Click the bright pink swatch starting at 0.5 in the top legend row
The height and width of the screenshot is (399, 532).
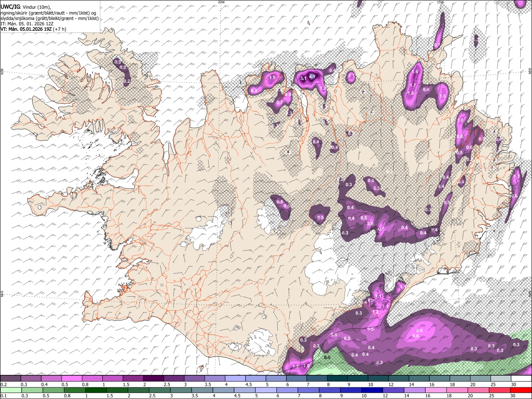coord(72,379)
